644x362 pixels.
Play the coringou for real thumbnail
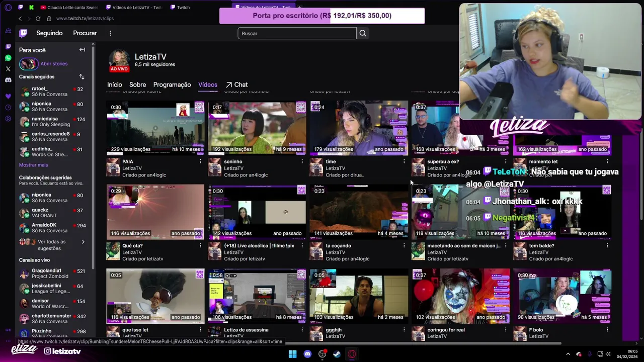tap(460, 296)
